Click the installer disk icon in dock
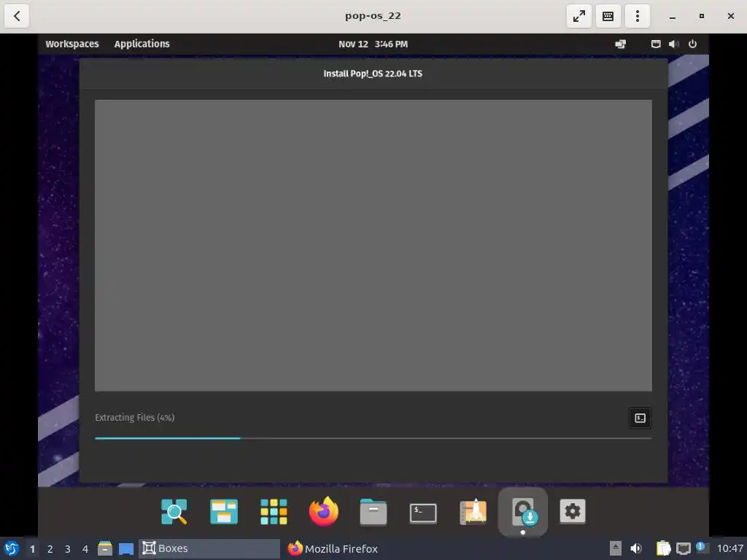 point(522,512)
